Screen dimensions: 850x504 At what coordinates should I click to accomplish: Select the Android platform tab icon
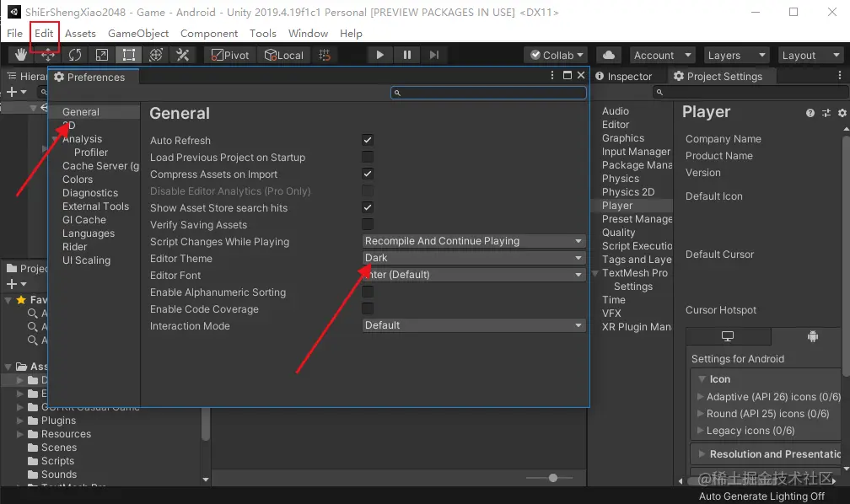[812, 336]
